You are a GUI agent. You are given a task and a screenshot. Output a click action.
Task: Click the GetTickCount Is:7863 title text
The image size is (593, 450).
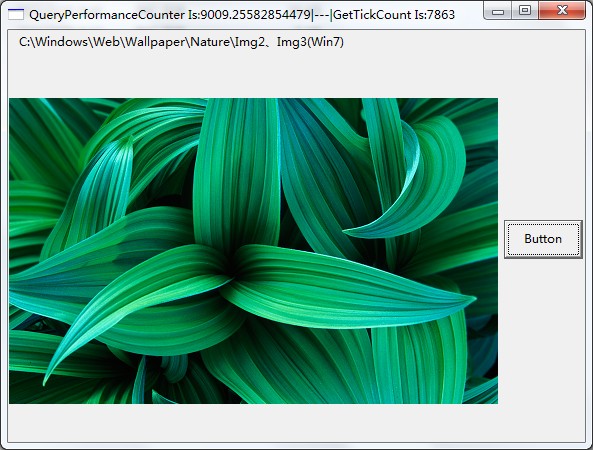click(x=394, y=15)
